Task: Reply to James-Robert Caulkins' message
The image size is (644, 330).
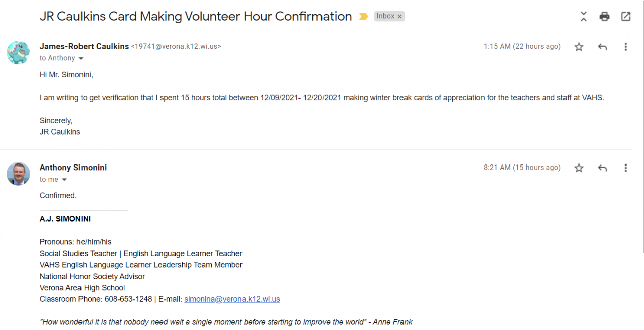Action: point(602,47)
